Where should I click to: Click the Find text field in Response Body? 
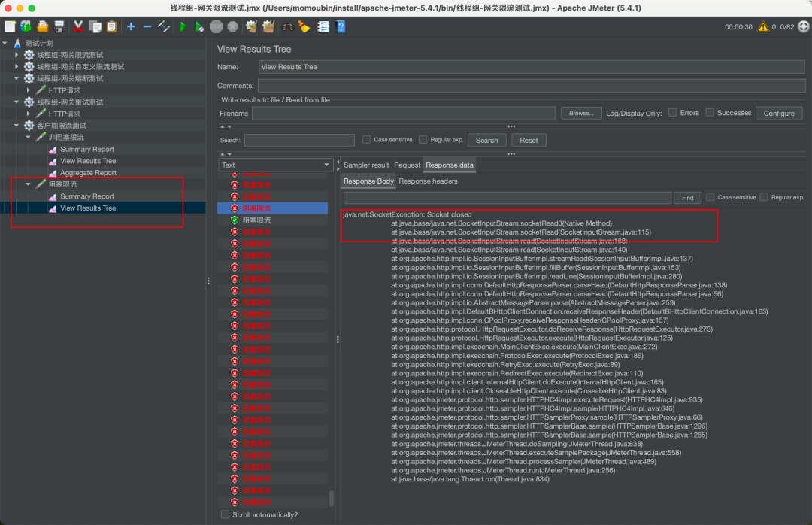coord(507,198)
